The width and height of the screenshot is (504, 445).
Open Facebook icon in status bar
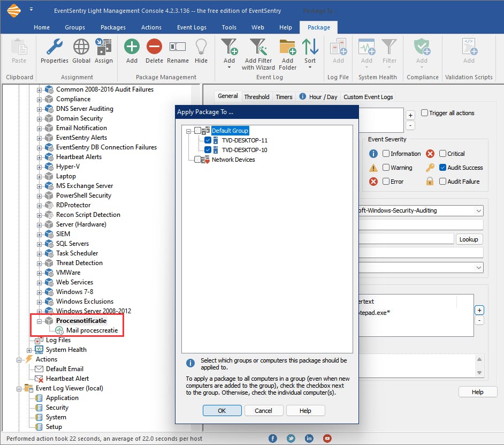pos(272,438)
